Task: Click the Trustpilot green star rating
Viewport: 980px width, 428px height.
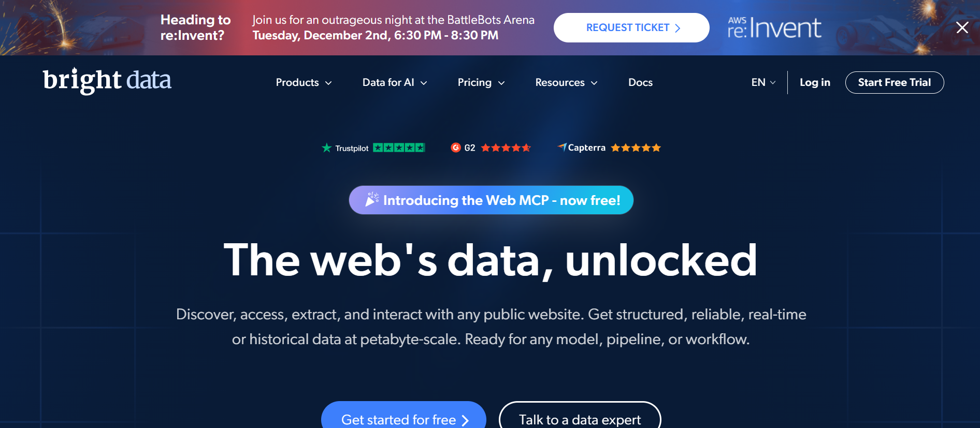Action: pos(399,148)
